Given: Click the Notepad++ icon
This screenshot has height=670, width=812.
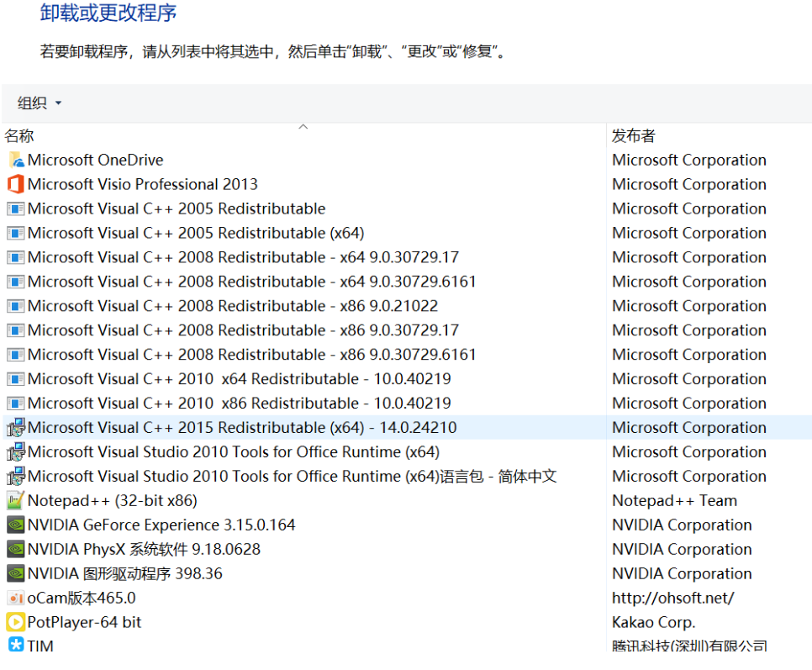Looking at the screenshot, I should [15, 501].
